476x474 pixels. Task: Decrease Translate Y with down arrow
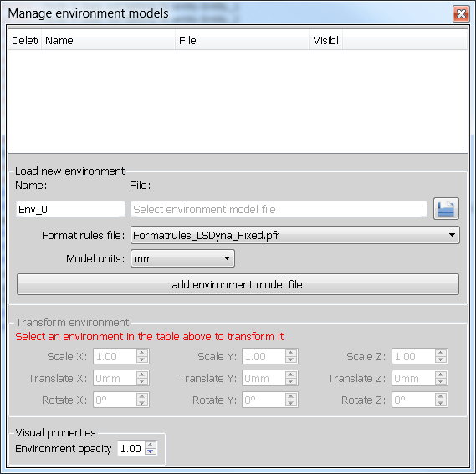pyautogui.click(x=291, y=382)
